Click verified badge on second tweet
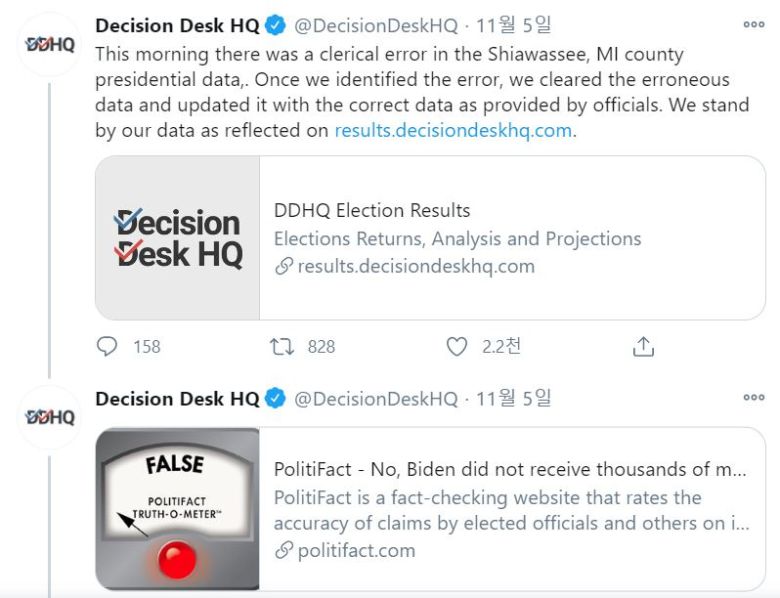 [x=276, y=399]
